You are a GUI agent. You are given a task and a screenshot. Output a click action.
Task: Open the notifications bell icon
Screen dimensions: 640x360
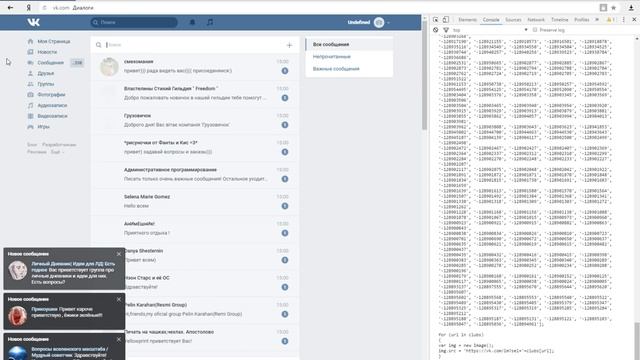(192, 22)
